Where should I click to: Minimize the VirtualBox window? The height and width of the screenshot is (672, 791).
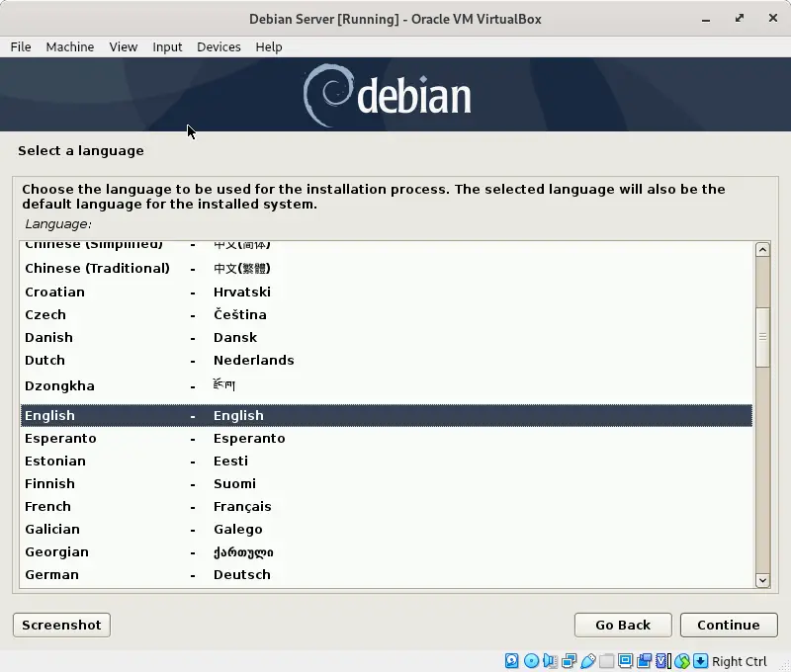coord(706,19)
